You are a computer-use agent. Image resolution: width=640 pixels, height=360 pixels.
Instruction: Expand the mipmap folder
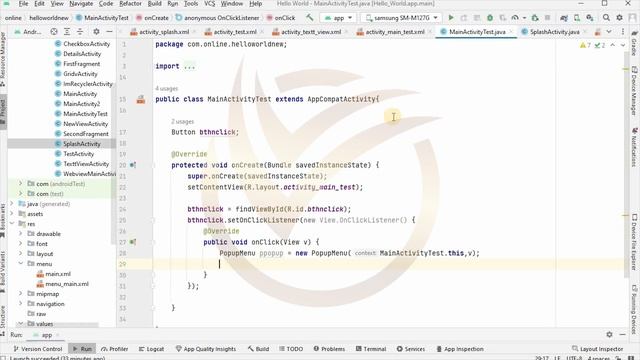(20, 293)
